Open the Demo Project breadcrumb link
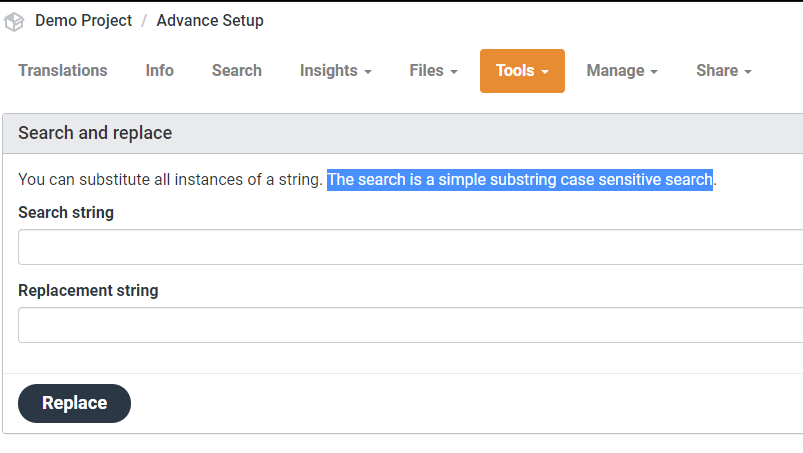This screenshot has width=803, height=453. 83,20
